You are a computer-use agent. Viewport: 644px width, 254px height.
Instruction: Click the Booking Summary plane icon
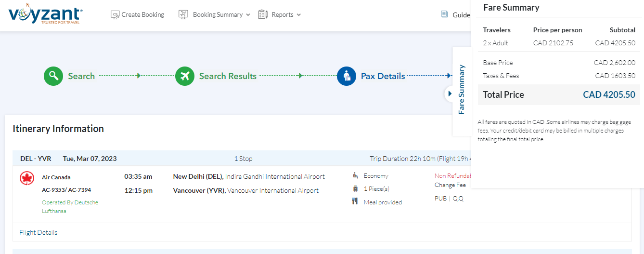pyautogui.click(x=183, y=15)
